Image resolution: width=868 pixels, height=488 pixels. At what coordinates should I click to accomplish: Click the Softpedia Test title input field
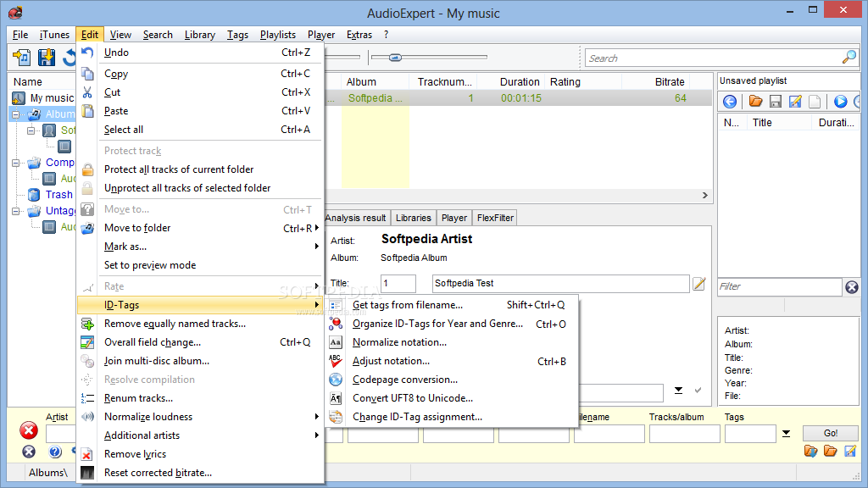coord(561,284)
